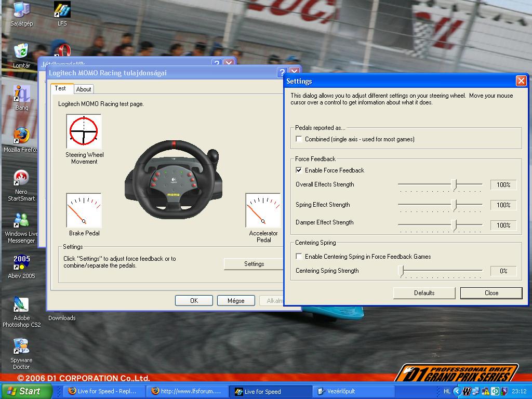Open the Sajátgép desktop icon
532x399 pixels.
pos(21,14)
